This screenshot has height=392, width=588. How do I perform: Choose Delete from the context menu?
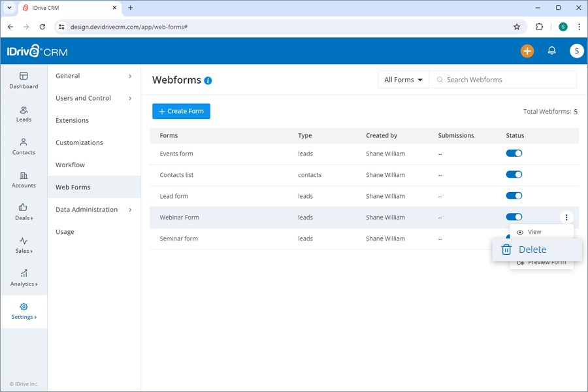(531, 249)
